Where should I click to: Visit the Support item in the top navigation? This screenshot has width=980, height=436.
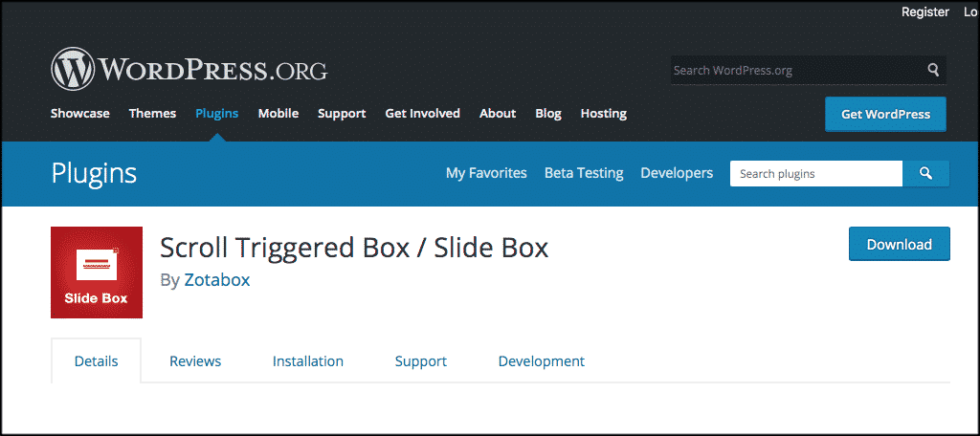pos(342,114)
